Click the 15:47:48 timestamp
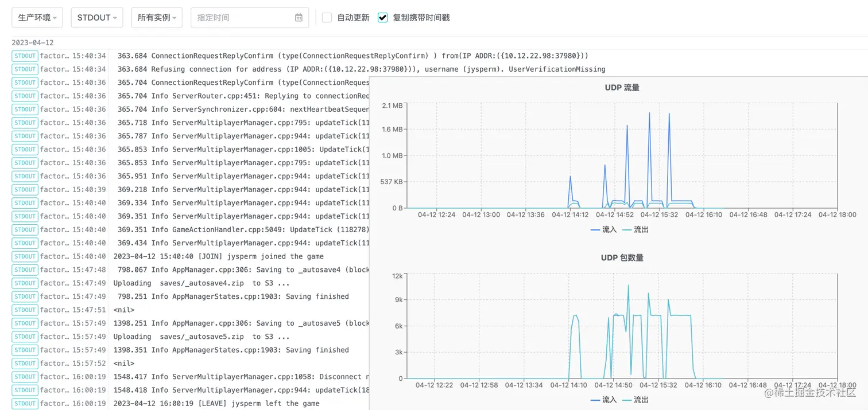This screenshot has height=410, width=868. 89,270
